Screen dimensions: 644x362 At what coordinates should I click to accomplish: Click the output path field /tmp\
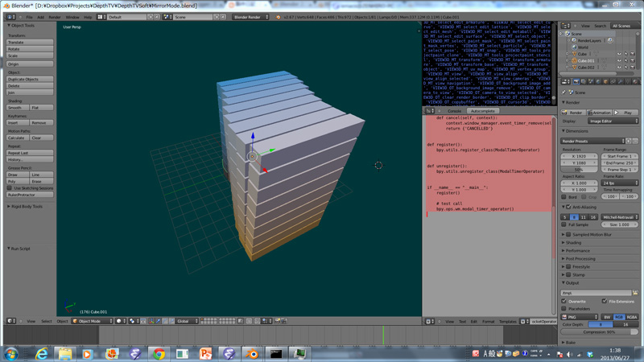[x=596, y=293]
